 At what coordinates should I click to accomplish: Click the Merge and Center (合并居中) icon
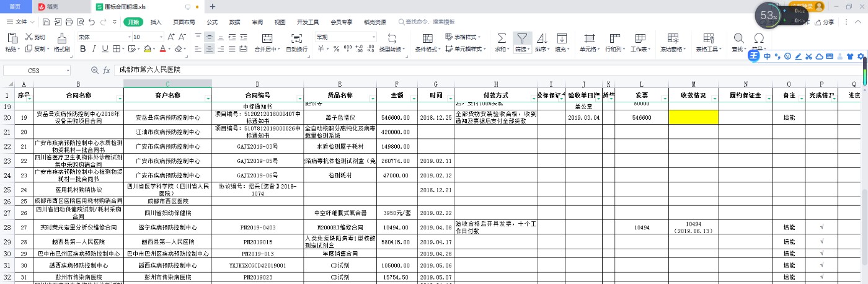tap(267, 38)
